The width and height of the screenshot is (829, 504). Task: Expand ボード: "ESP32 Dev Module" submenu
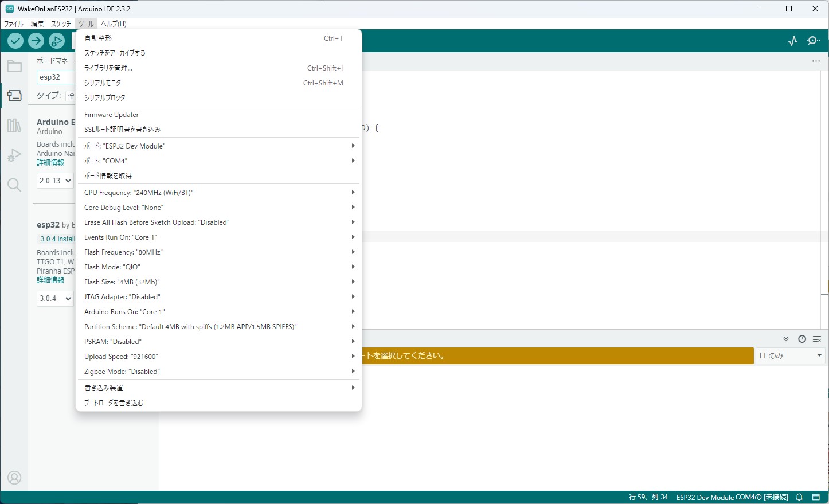tap(218, 146)
